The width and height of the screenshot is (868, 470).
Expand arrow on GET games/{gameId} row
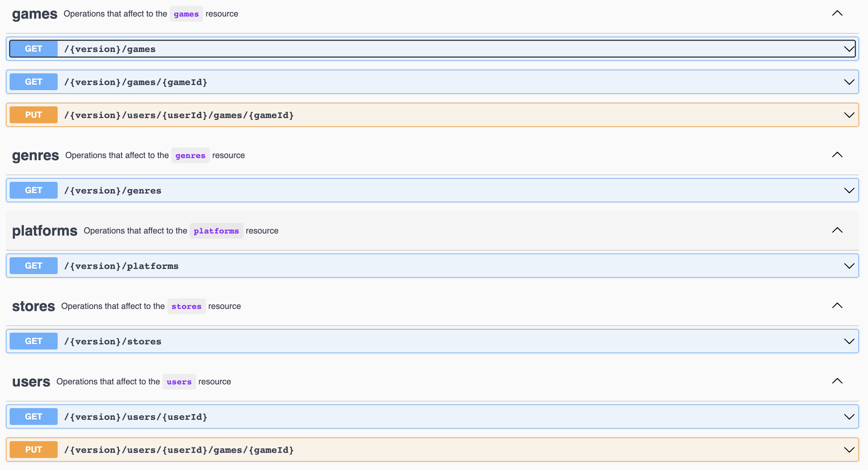849,82
